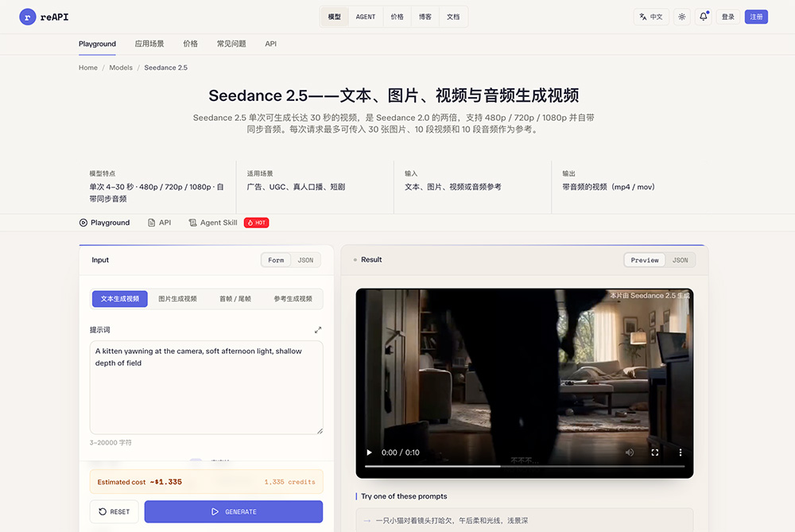Switch to Playground section tab with circle icon
Screen dimensions: 795x532
104,223
